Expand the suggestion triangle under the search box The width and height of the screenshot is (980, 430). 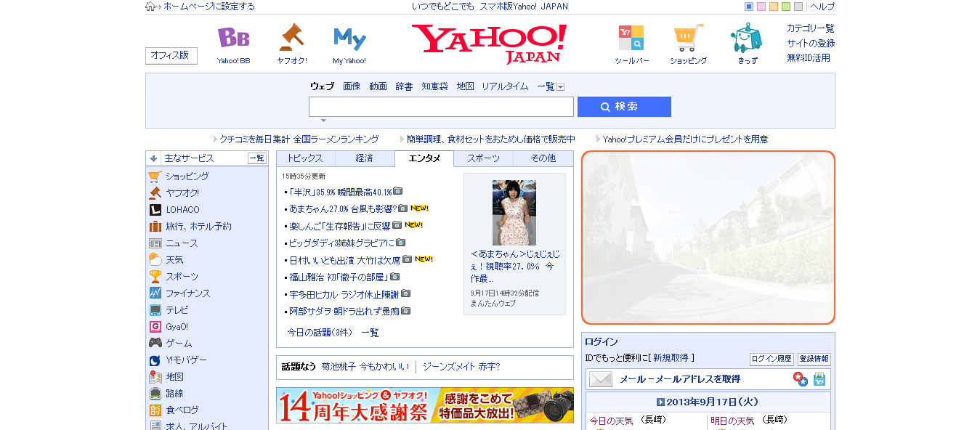[324, 121]
